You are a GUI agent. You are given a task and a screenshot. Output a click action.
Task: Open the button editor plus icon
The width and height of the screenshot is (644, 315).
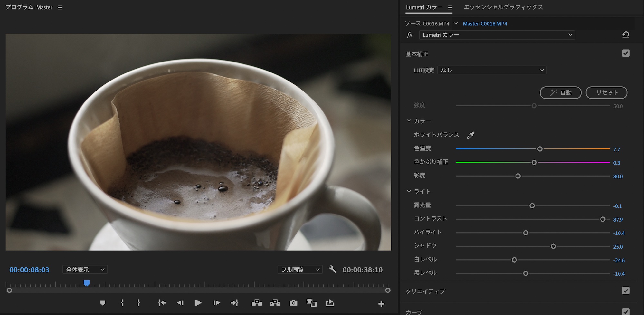(381, 304)
